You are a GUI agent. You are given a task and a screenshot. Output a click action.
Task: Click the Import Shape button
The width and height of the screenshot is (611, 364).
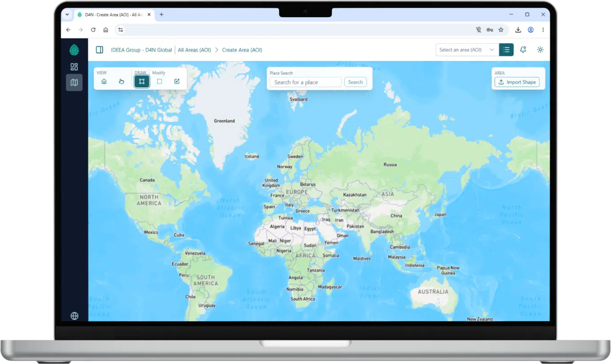(517, 82)
